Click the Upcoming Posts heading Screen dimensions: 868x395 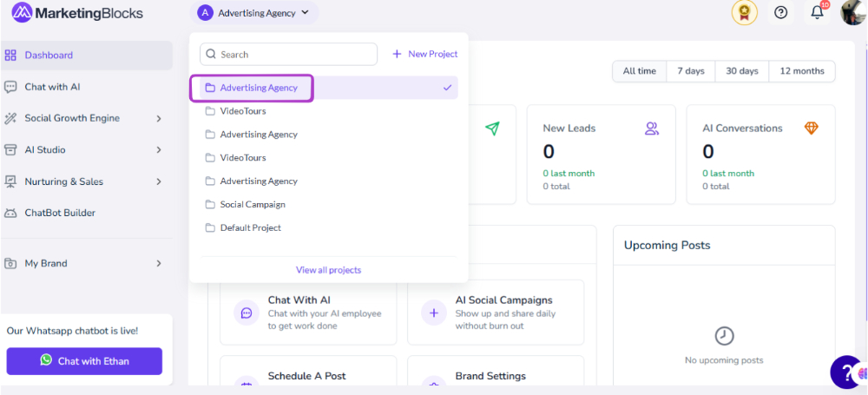[667, 245]
